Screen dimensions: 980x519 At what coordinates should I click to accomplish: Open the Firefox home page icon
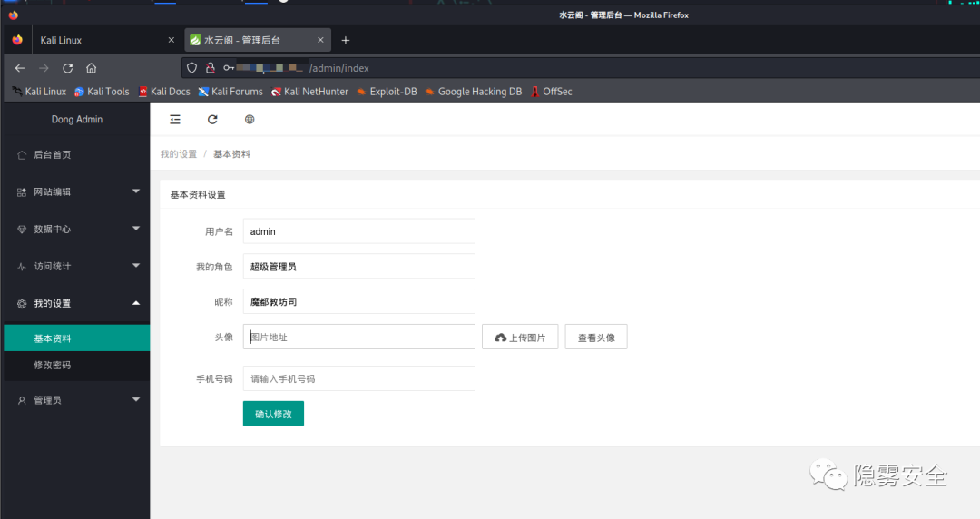pyautogui.click(x=92, y=68)
